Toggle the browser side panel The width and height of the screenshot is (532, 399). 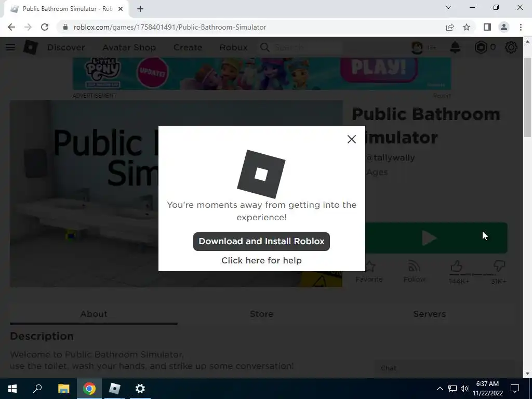point(487,27)
